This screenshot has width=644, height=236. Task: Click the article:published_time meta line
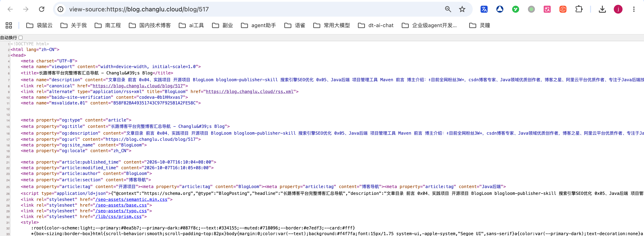click(119, 162)
